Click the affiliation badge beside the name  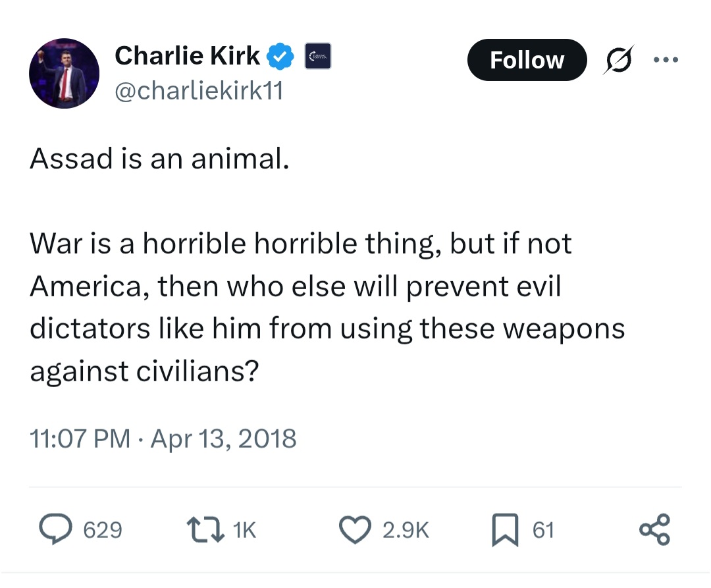coord(318,56)
